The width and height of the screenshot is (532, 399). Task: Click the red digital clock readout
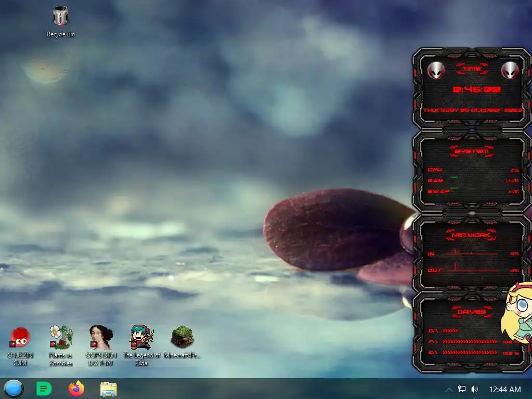[477, 89]
